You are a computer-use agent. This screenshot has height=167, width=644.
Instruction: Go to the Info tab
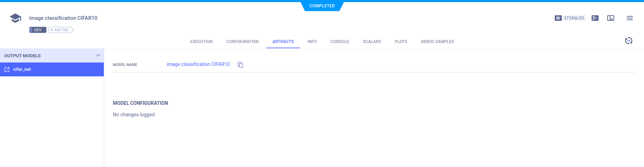point(312,42)
